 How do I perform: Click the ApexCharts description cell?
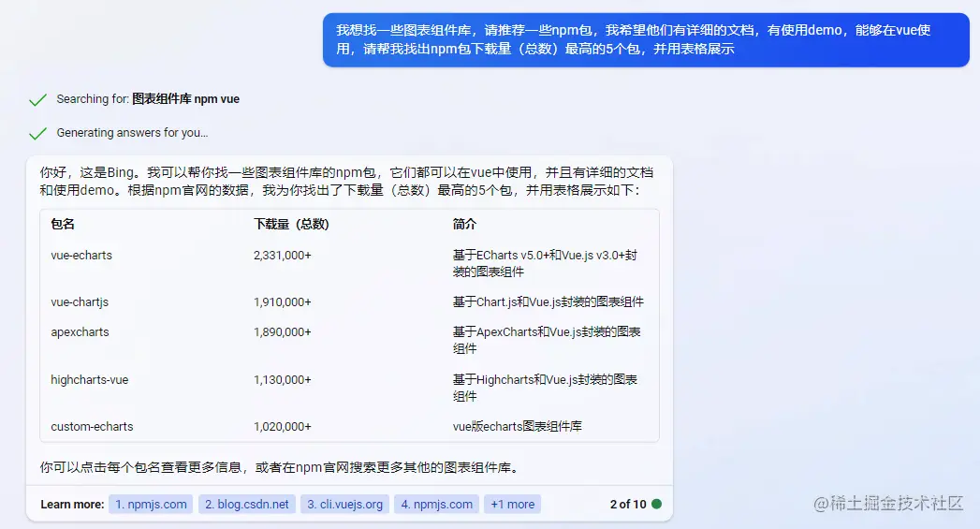tap(547, 340)
